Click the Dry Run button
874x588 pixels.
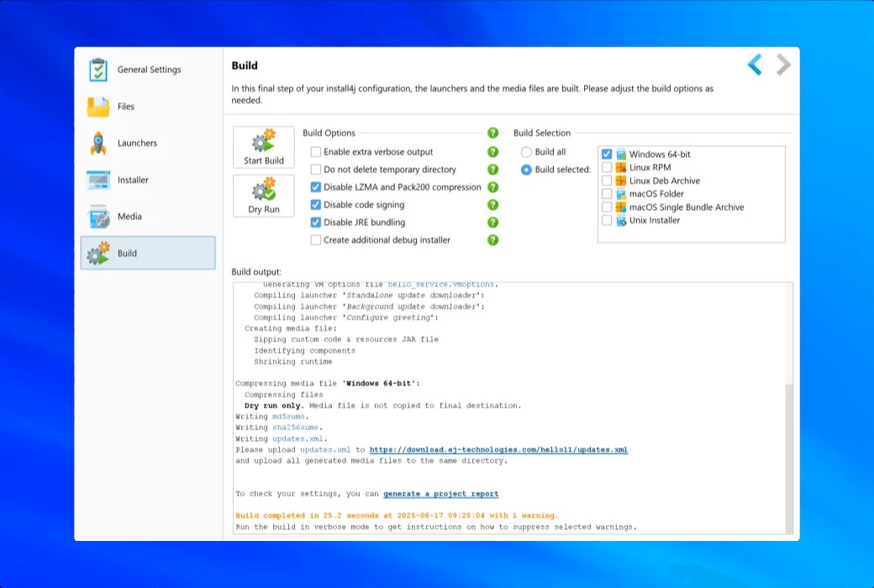(x=264, y=196)
